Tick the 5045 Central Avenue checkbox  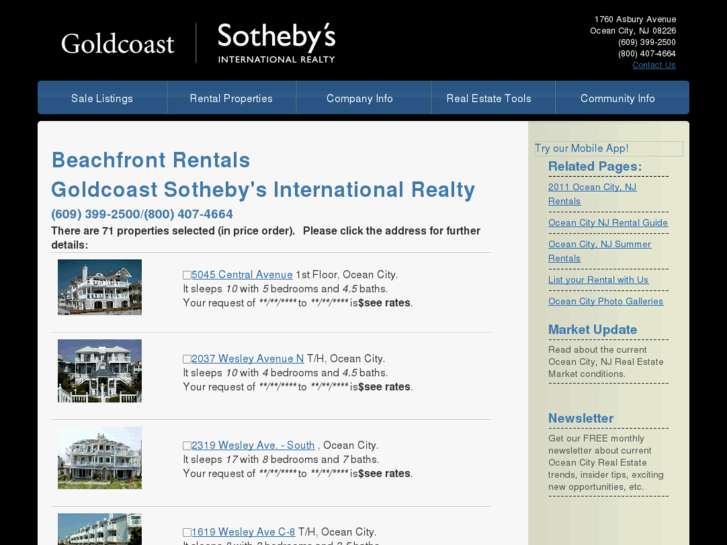tap(187, 275)
